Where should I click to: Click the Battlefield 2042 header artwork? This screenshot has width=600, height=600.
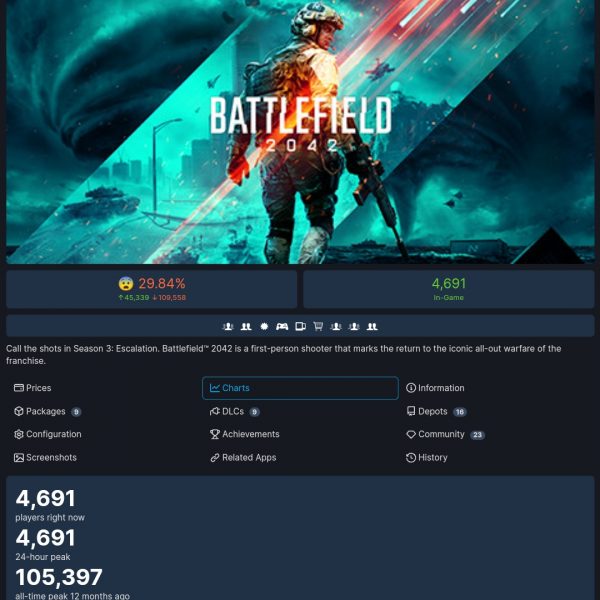click(x=300, y=132)
